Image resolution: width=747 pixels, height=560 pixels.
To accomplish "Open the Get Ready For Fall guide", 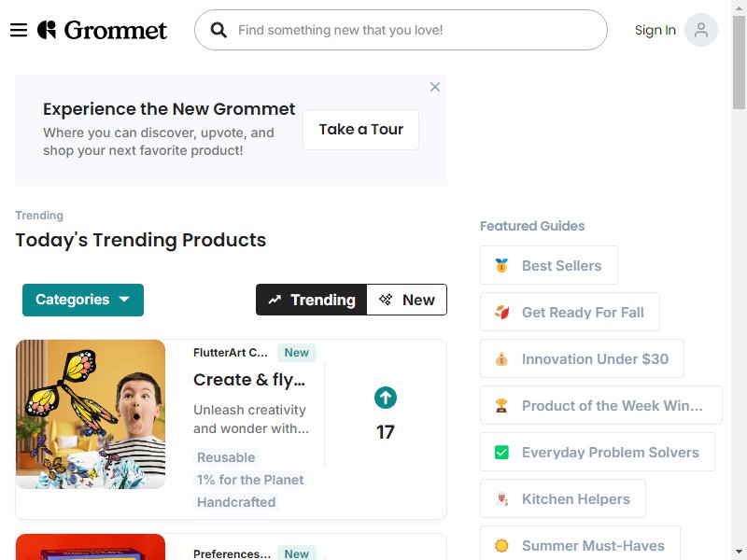I will pyautogui.click(x=570, y=312).
